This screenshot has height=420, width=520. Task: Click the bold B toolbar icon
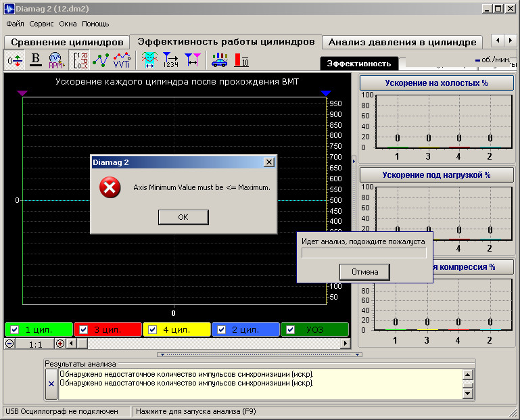(35, 60)
